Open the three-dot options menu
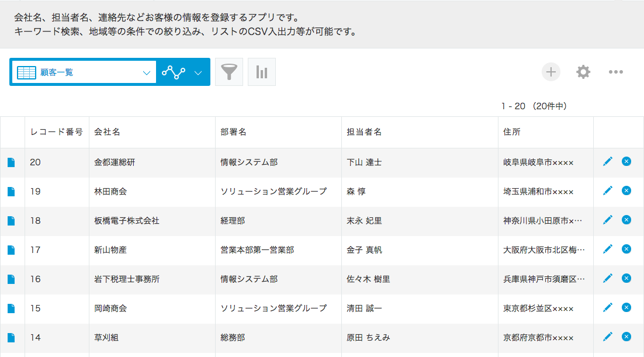Screen dimensions: 644x357 [616, 72]
